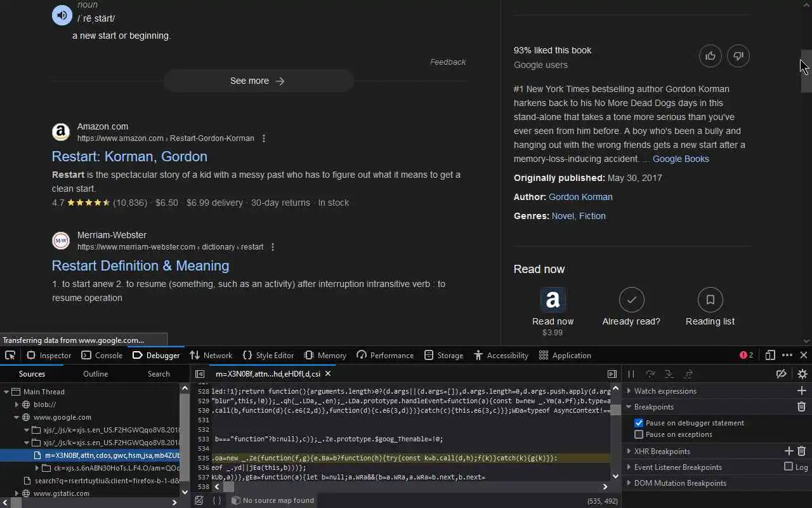Click the Step out debugger button

pos(688,374)
